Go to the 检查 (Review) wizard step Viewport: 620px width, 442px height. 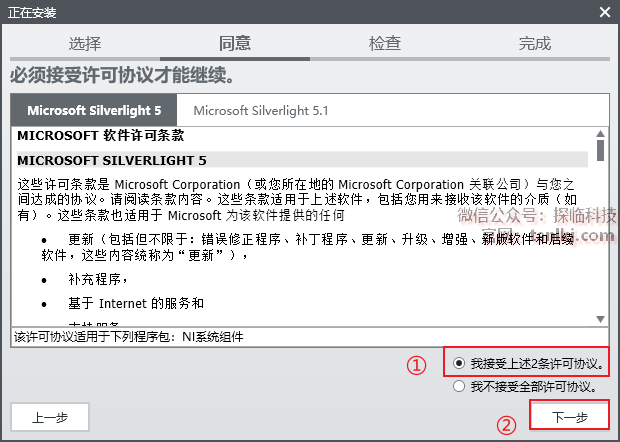[385, 43]
